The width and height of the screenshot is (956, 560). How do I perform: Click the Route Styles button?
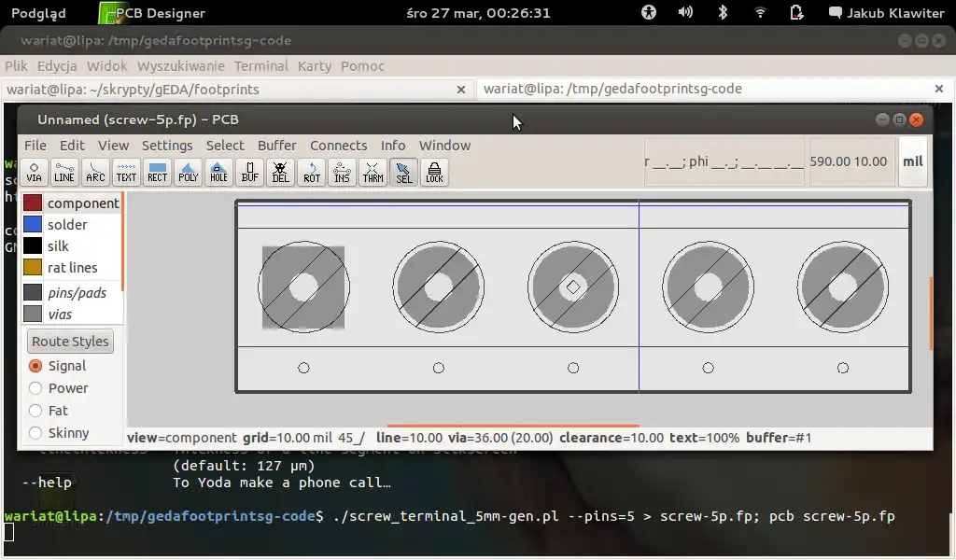tap(69, 341)
